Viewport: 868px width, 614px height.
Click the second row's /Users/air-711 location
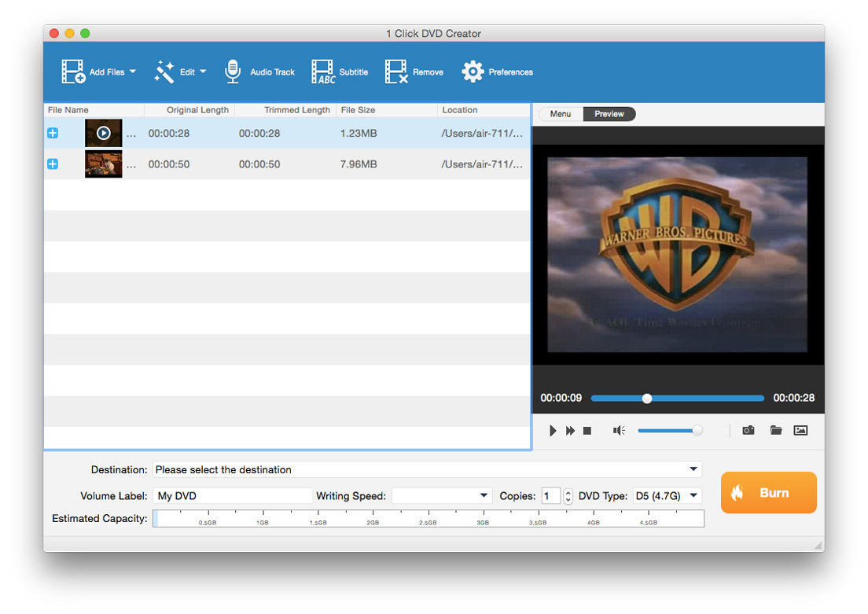point(482,164)
